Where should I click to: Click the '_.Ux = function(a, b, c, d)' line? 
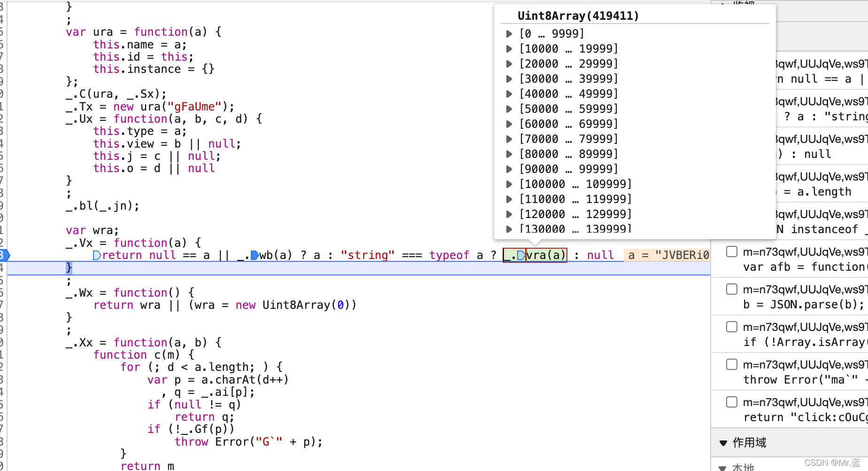pos(164,119)
